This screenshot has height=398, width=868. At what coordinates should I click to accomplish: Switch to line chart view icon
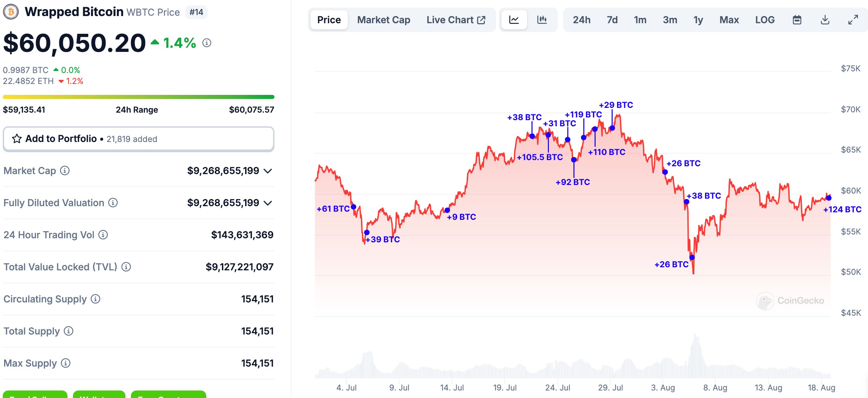(514, 20)
